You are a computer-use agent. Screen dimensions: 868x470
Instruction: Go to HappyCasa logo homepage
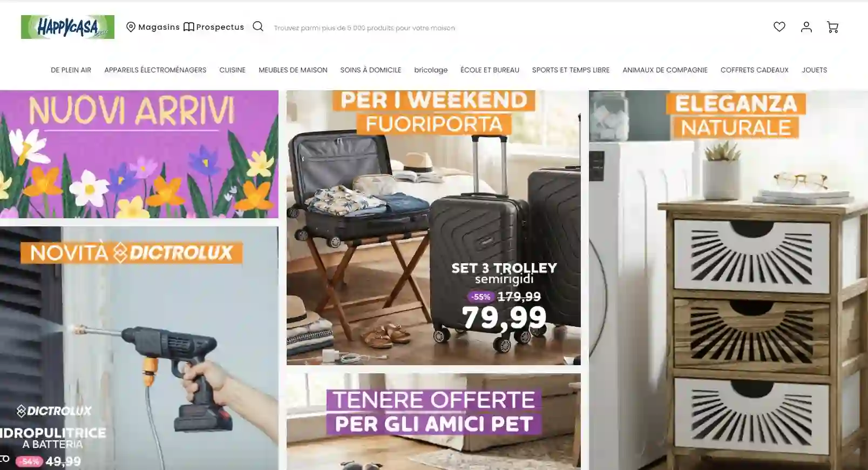coord(67,27)
